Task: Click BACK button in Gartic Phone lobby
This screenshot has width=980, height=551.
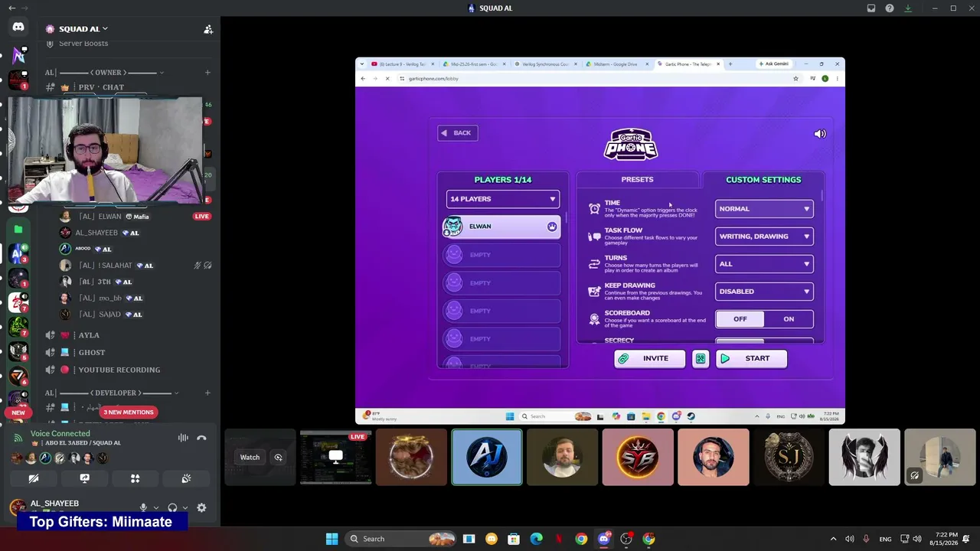Action: 458,133
